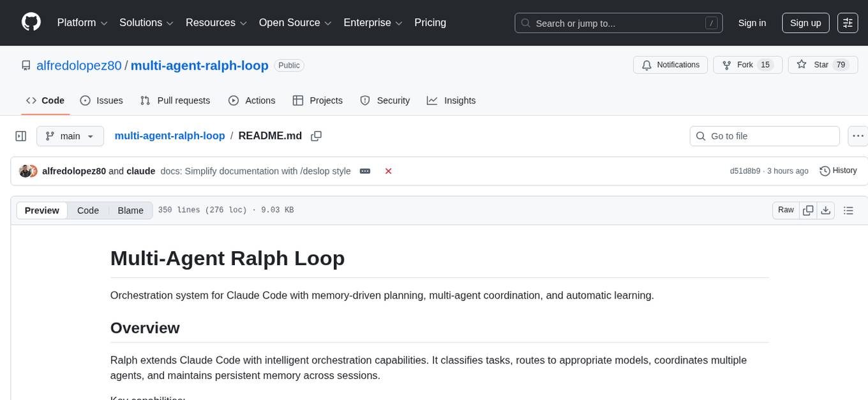The height and width of the screenshot is (400, 868).
Task: Copy the raw README content
Action: point(808,210)
